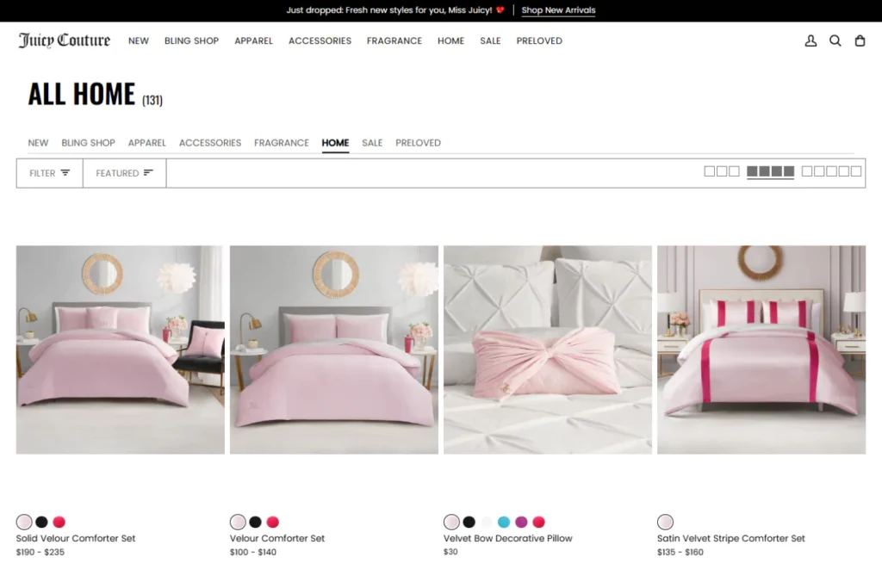The height and width of the screenshot is (588, 882).
Task: Open Satin Velvet Stripe Comforter product image
Action: pyautogui.click(x=761, y=350)
